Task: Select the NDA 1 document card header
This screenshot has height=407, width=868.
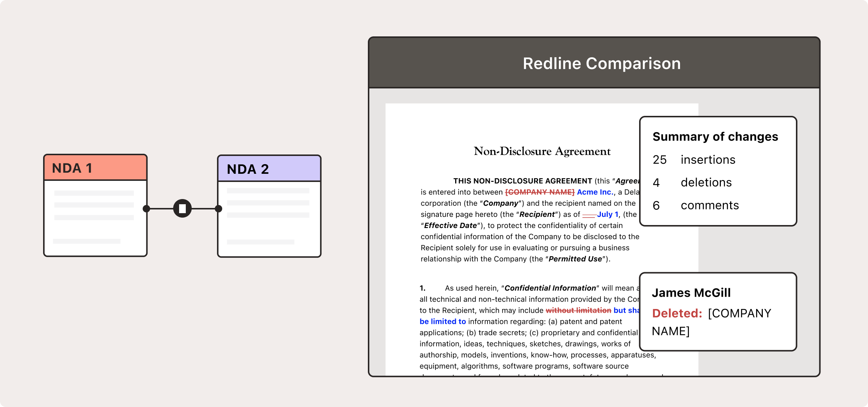Action: click(x=95, y=168)
